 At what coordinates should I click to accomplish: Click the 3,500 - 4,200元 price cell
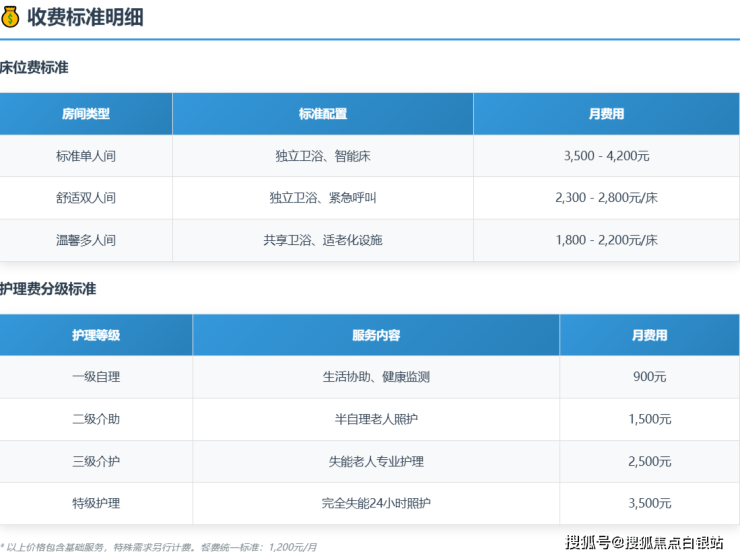(606, 156)
